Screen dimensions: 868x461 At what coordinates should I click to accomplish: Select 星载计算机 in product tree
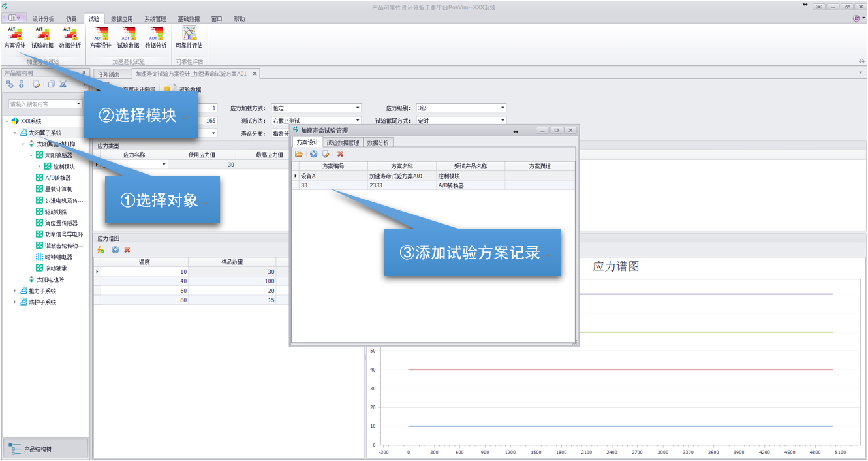pos(54,189)
